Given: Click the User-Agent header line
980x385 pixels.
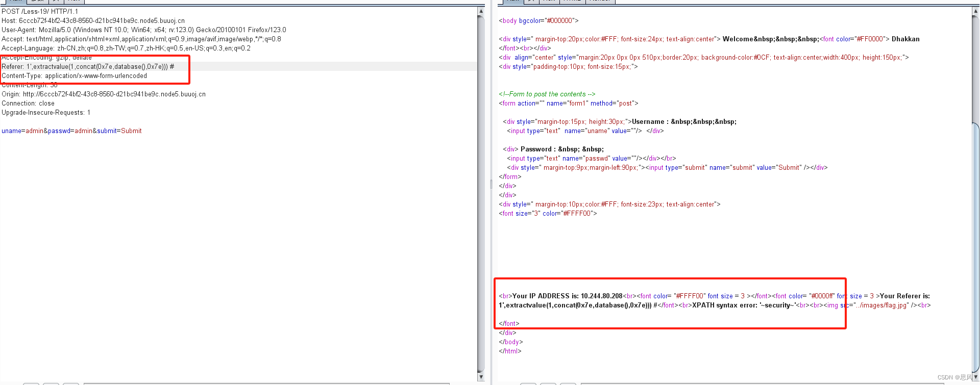Looking at the screenshot, I should tap(144, 30).
